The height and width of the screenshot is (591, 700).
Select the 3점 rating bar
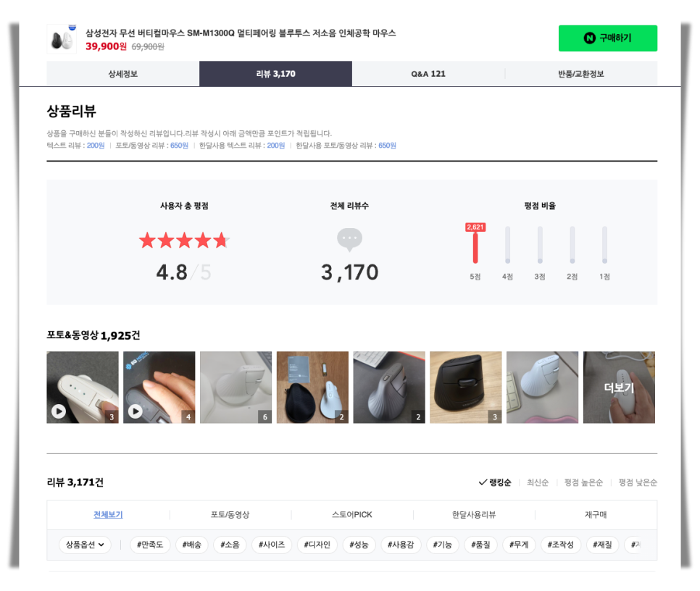click(540, 246)
